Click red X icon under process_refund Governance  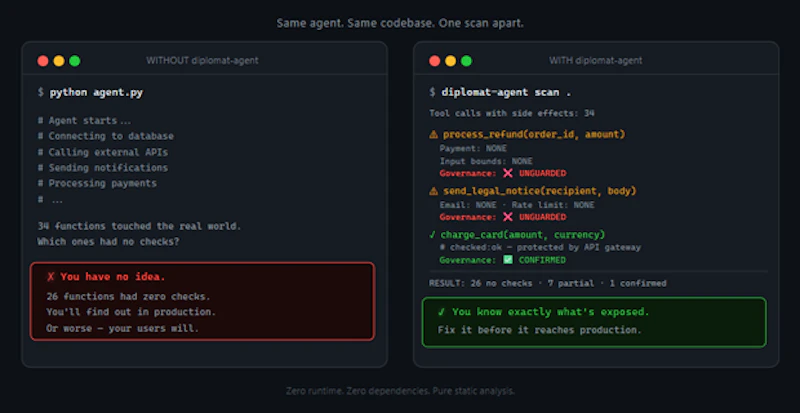(x=508, y=173)
